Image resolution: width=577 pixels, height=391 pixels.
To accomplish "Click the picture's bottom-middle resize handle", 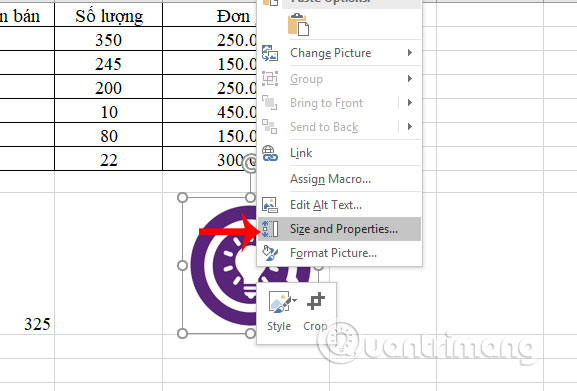I will [250, 333].
